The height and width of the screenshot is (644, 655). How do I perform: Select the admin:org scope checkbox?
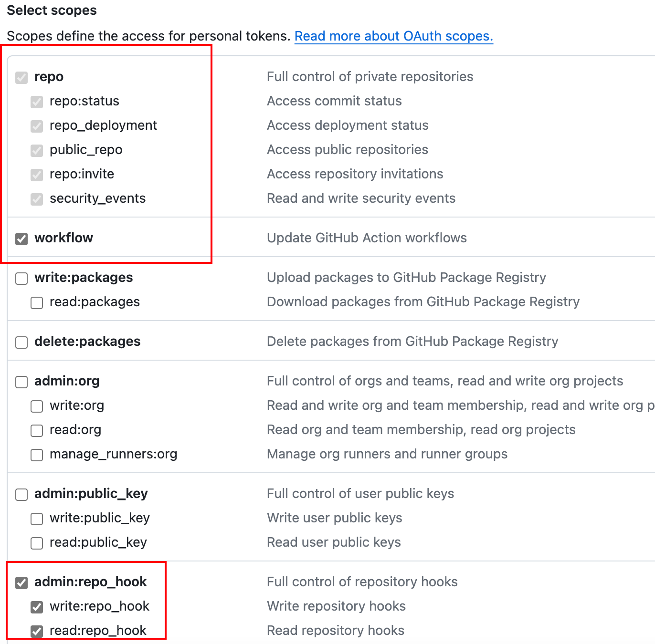tap(21, 382)
